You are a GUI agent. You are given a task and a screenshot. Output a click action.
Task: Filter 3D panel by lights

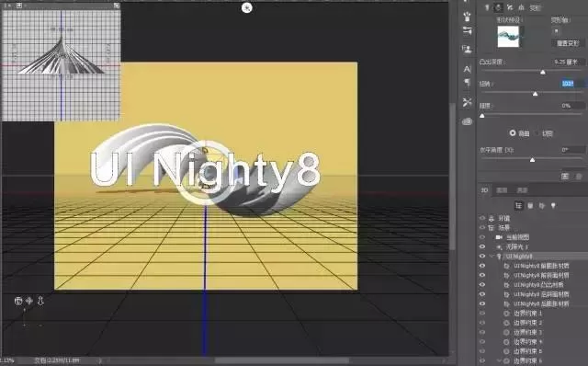pos(553,205)
